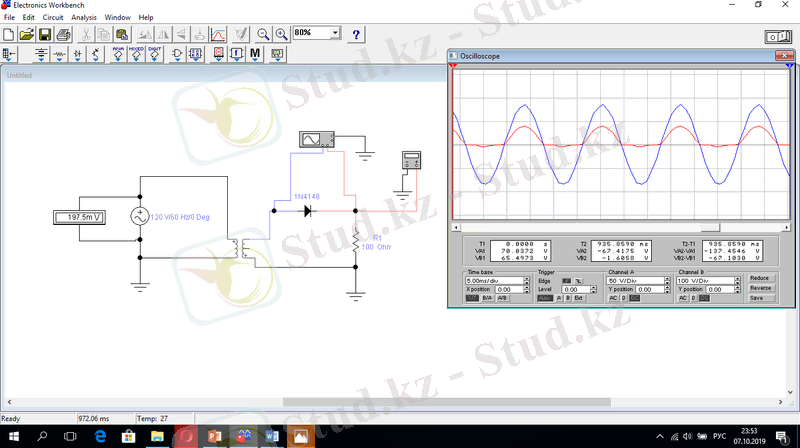Open the Analysis menu

[x=84, y=18]
